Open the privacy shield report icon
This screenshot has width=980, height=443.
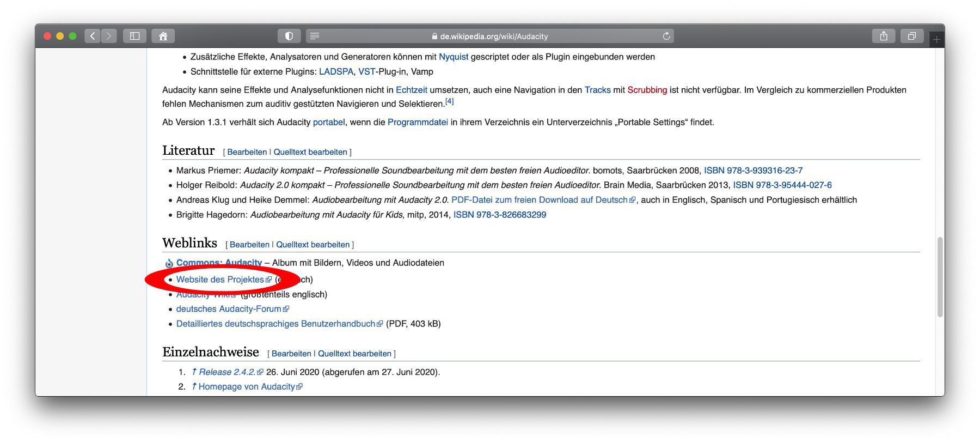point(289,36)
